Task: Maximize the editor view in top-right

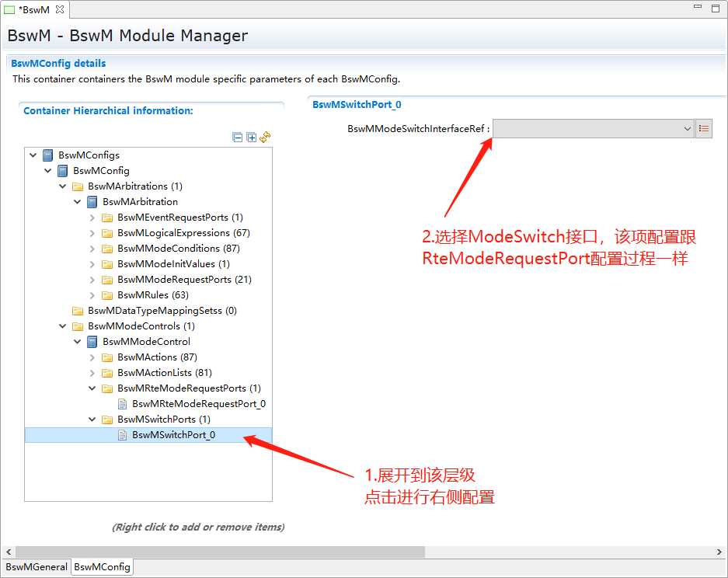Action: point(715,8)
